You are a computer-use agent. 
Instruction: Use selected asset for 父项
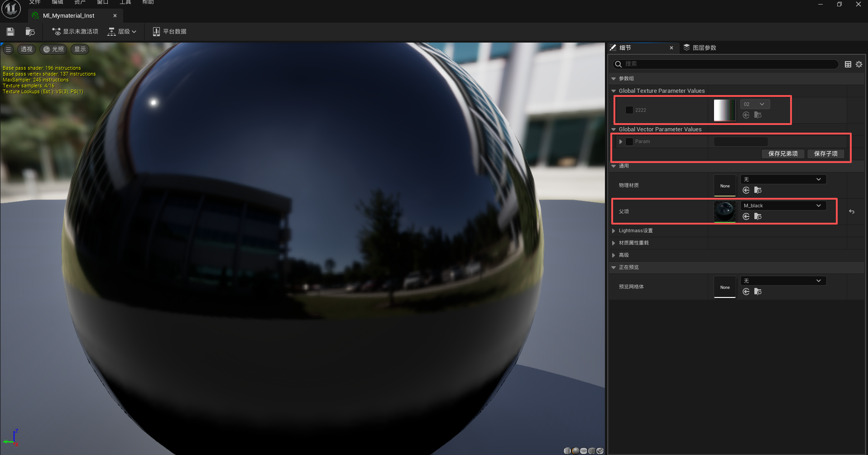pyautogui.click(x=746, y=217)
